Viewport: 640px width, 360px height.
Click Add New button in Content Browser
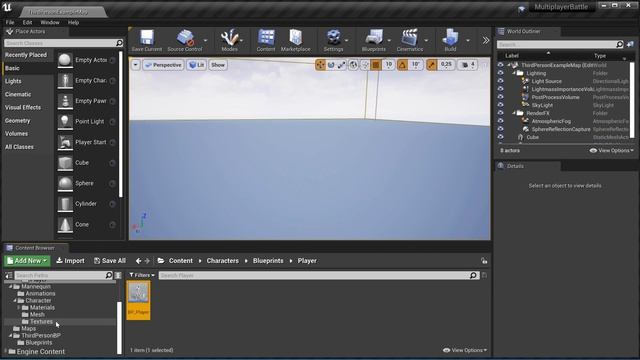tap(27, 261)
